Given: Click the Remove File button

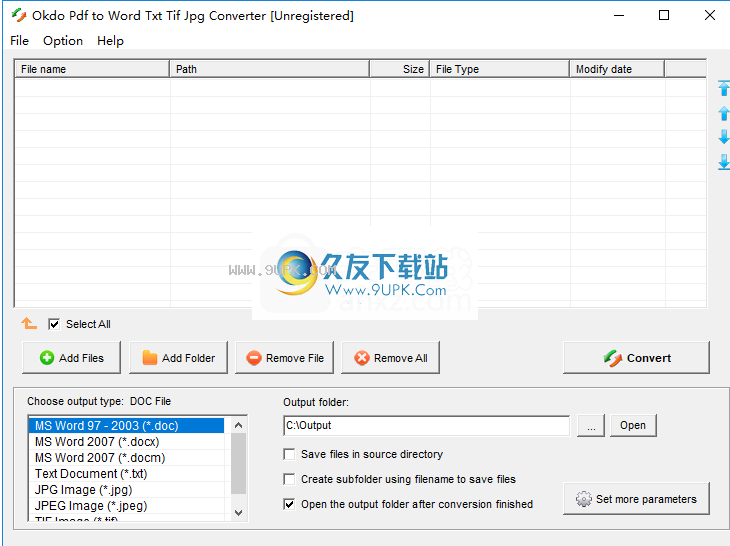Looking at the screenshot, I should pos(284,357).
